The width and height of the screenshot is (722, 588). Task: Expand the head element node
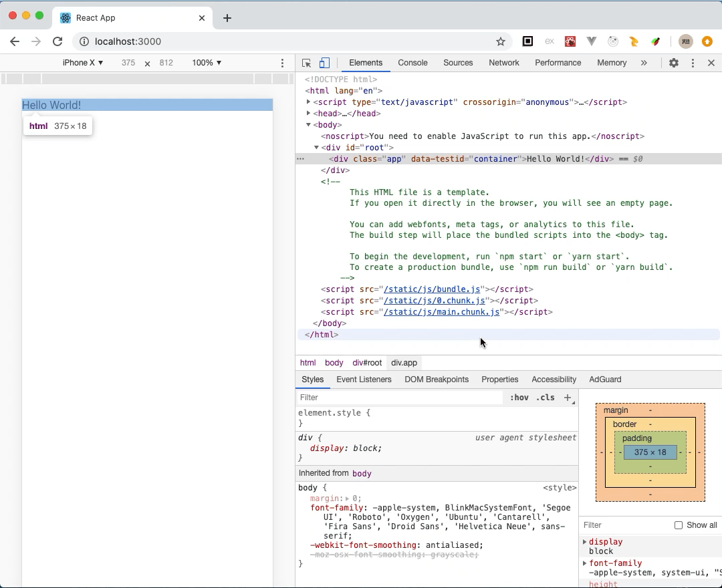(x=309, y=114)
